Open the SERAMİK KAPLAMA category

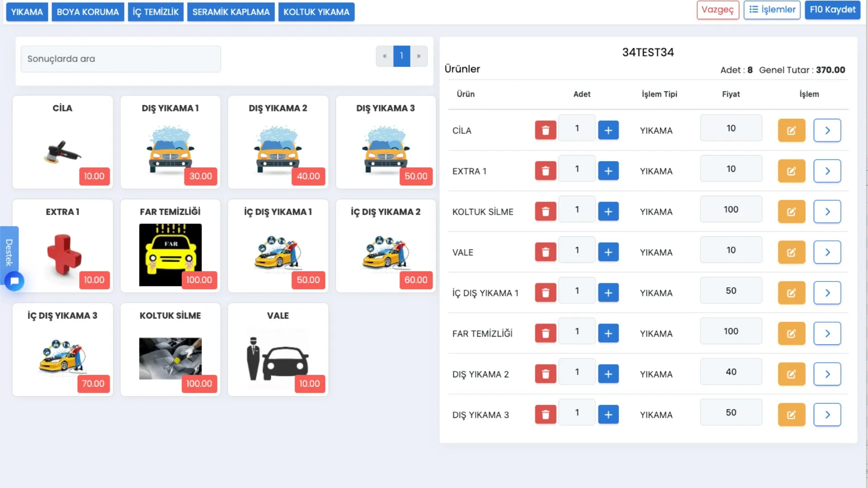(231, 12)
